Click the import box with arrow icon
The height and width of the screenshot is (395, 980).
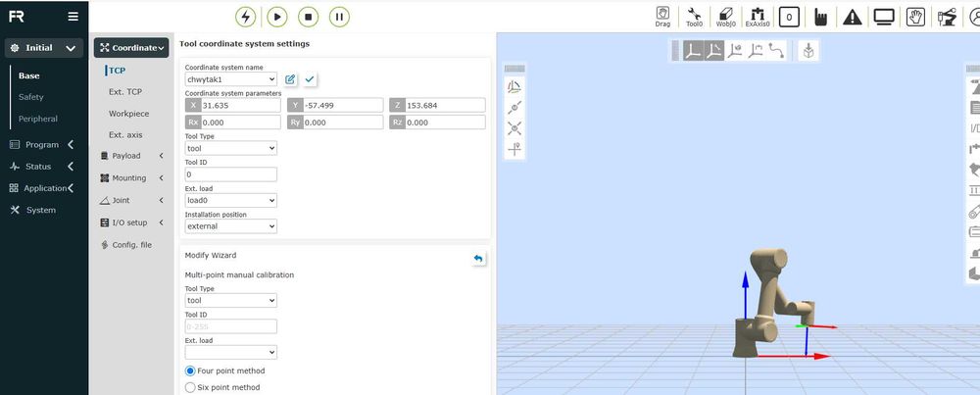(x=808, y=51)
